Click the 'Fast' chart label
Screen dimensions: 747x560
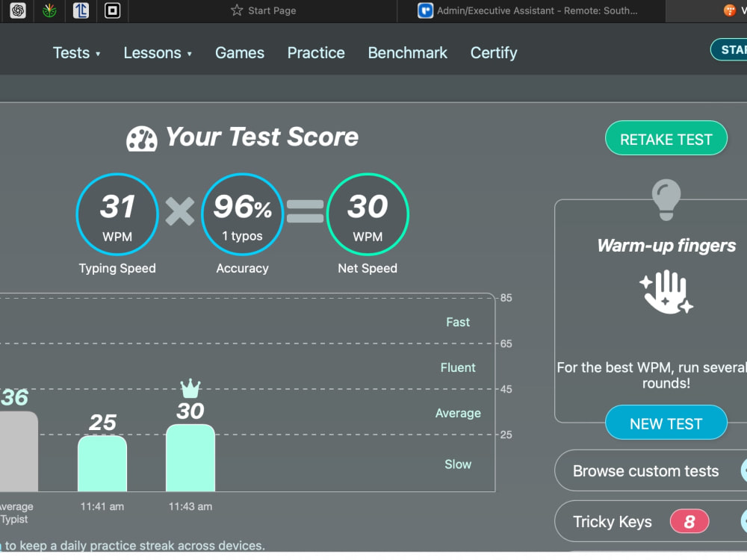(x=458, y=323)
